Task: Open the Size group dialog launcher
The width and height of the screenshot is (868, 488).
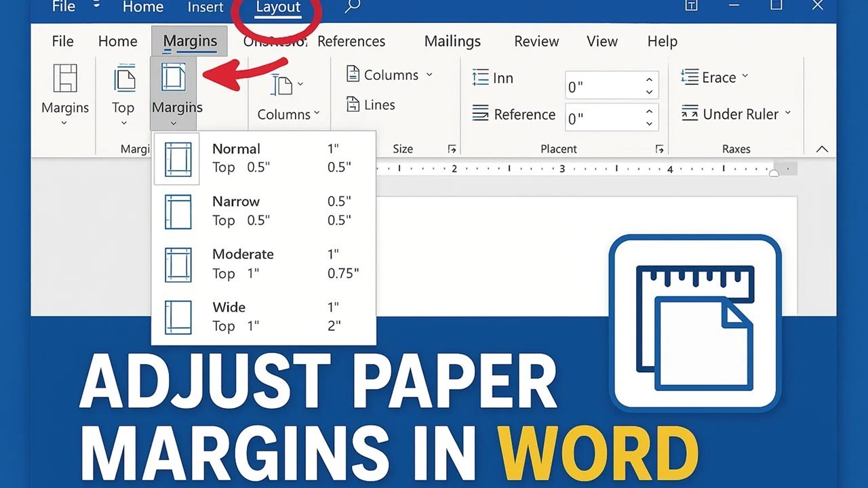Action: (x=452, y=149)
